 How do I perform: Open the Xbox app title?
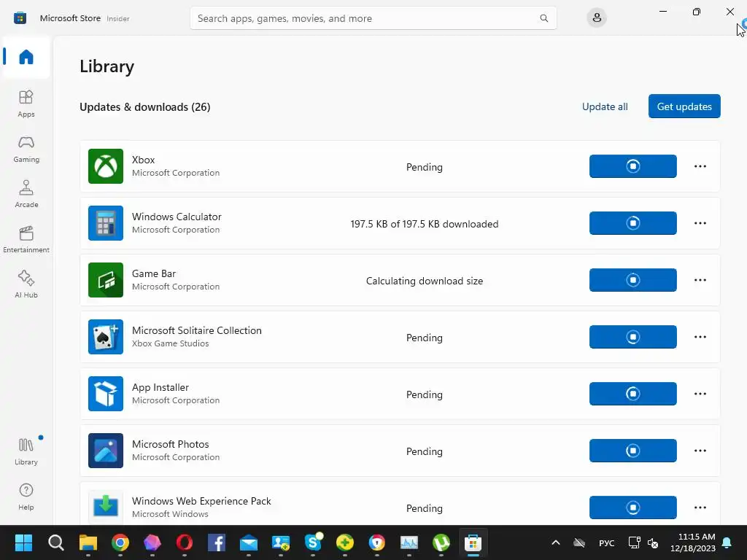click(x=144, y=160)
